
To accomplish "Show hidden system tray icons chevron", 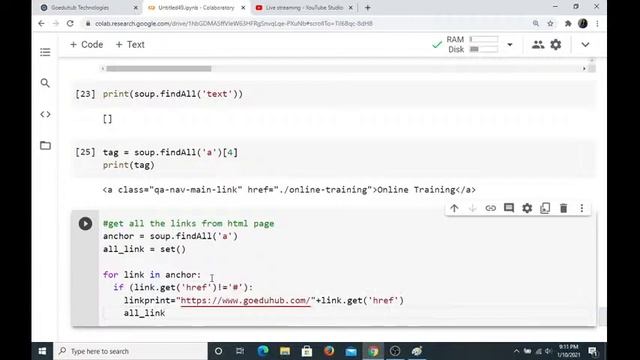I will coord(516,351).
